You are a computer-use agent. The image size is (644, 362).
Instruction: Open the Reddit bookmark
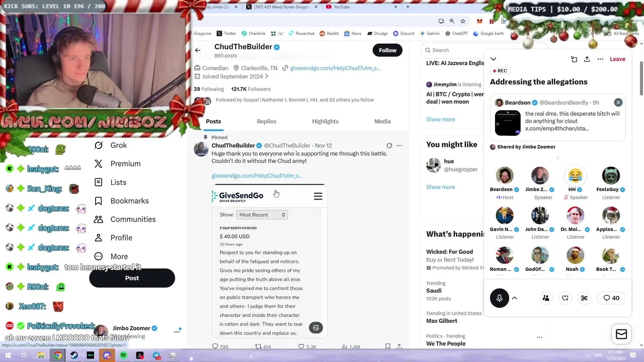tap(329, 34)
